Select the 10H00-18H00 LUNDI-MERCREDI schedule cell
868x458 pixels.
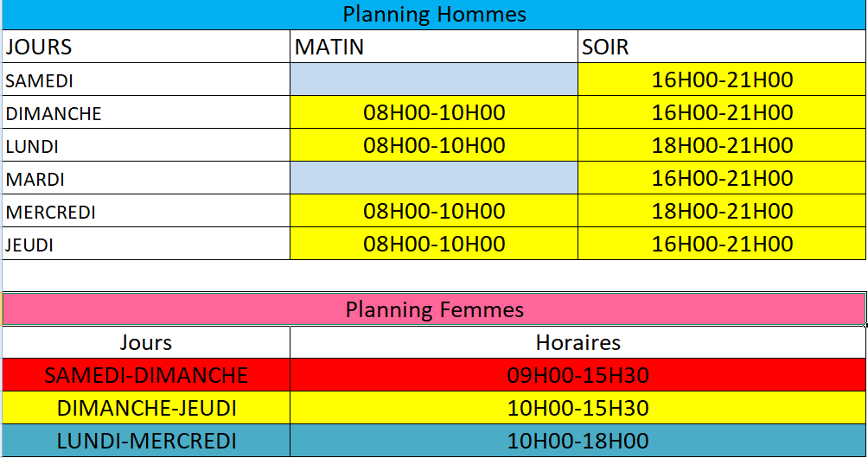pyautogui.click(x=578, y=441)
